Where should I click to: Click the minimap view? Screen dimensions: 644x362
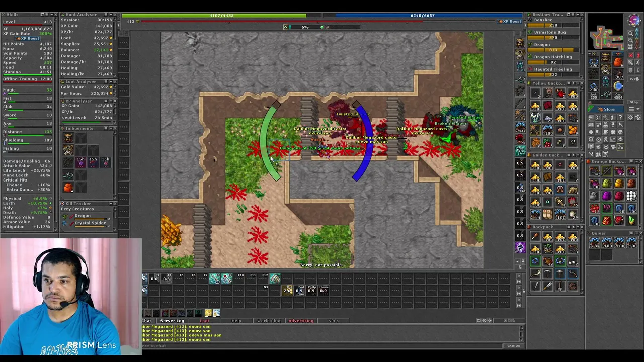[606, 31]
